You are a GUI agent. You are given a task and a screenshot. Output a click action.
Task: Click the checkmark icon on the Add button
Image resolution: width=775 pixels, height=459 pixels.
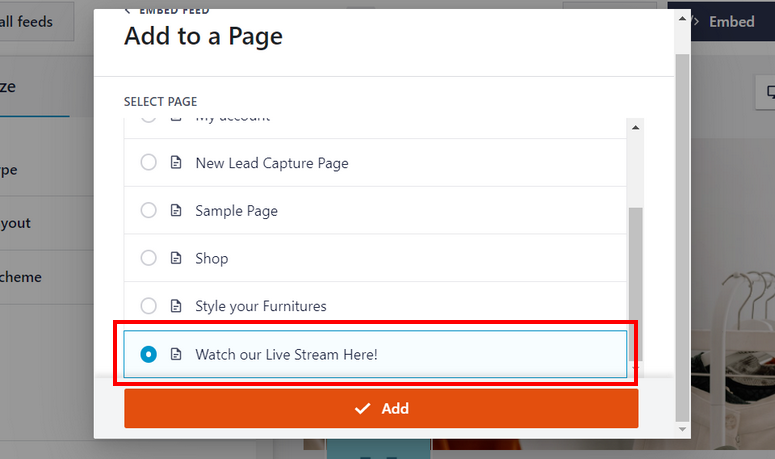point(363,409)
